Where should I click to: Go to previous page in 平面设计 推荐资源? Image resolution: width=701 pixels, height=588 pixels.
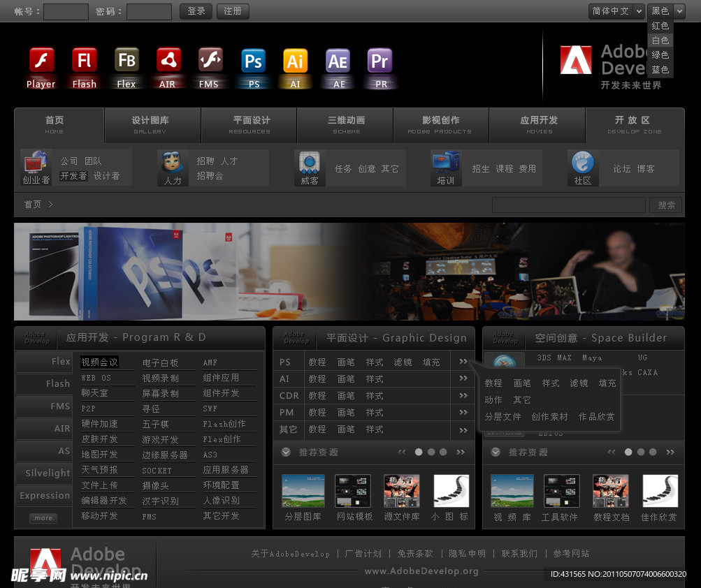tap(402, 452)
